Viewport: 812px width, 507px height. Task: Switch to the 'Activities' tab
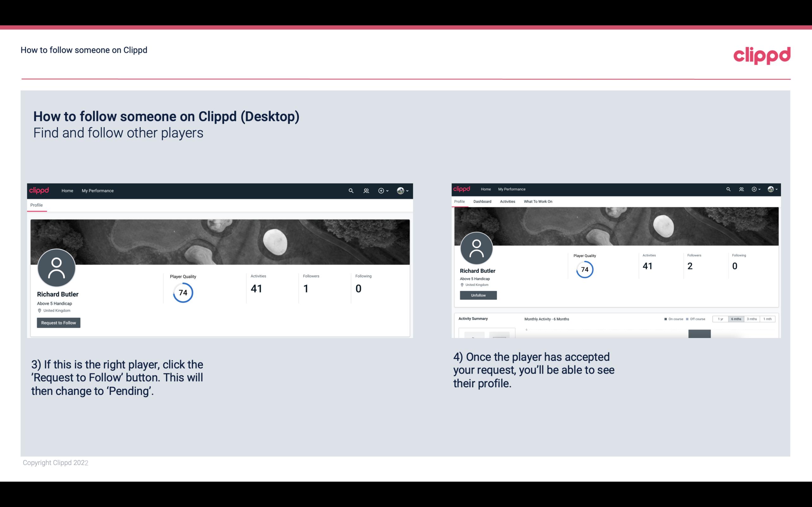coord(506,202)
